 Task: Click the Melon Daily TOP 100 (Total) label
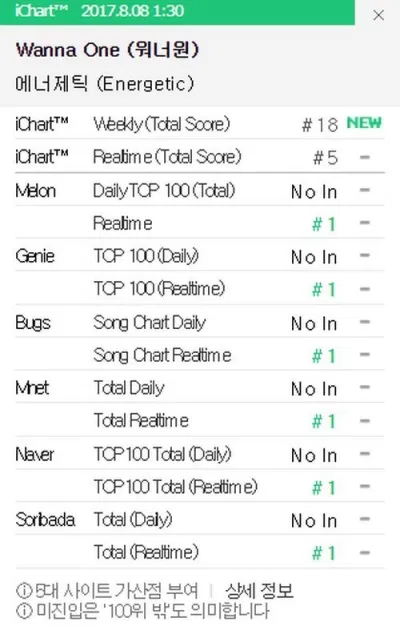[x=164, y=190]
